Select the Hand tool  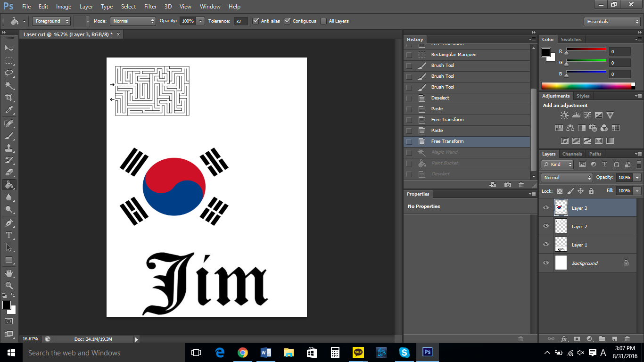[9, 273]
